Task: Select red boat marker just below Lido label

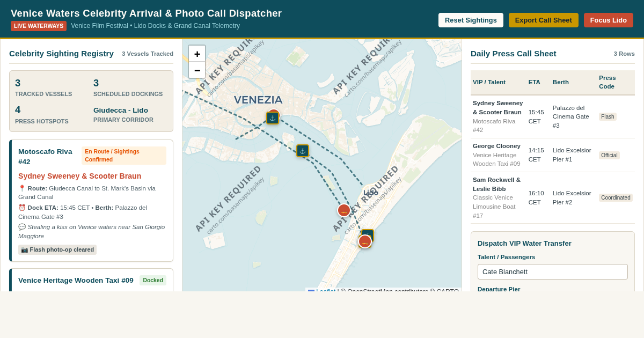Action: [344, 210]
